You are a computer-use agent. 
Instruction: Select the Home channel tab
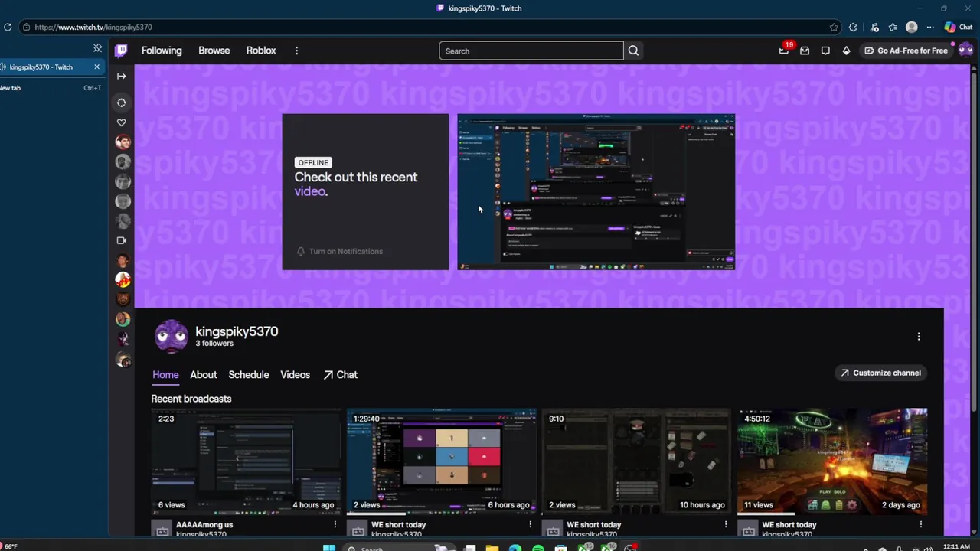[165, 375]
